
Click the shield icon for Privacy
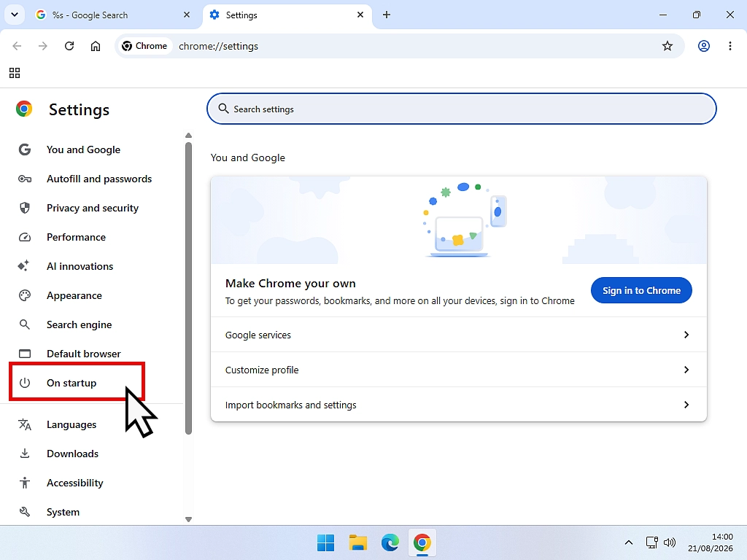pyautogui.click(x=24, y=208)
